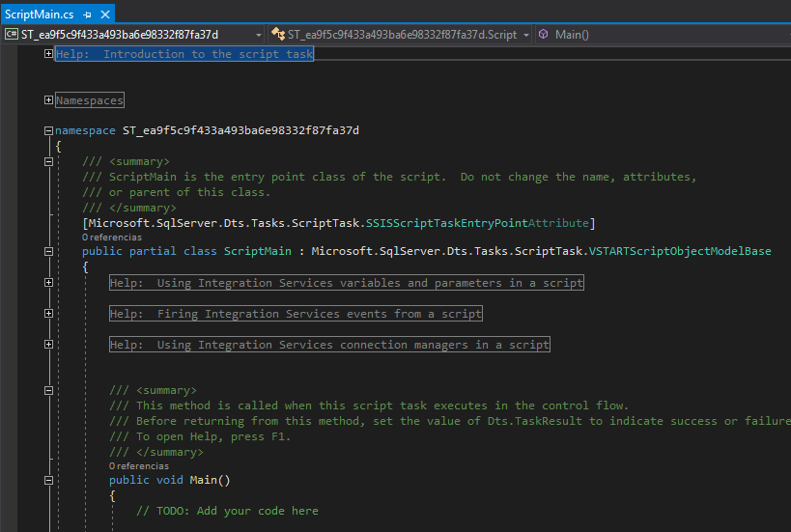The height and width of the screenshot is (532, 791).
Task: Click the C# project icon in navigation bar
Action: 11,35
